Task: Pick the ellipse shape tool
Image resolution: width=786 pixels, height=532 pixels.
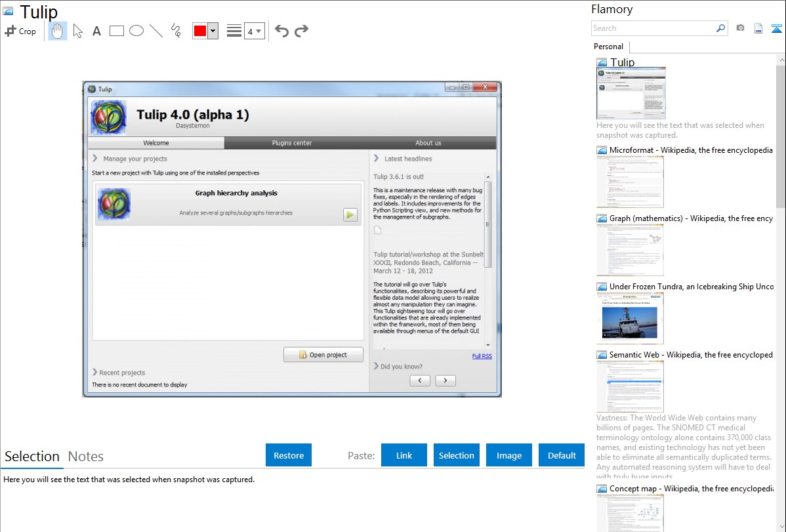Action: [136, 31]
